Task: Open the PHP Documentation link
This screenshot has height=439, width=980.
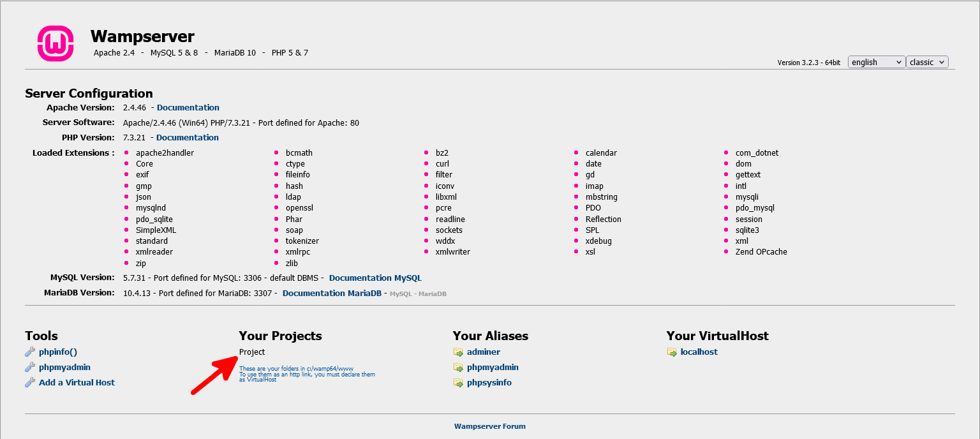Action: click(187, 137)
